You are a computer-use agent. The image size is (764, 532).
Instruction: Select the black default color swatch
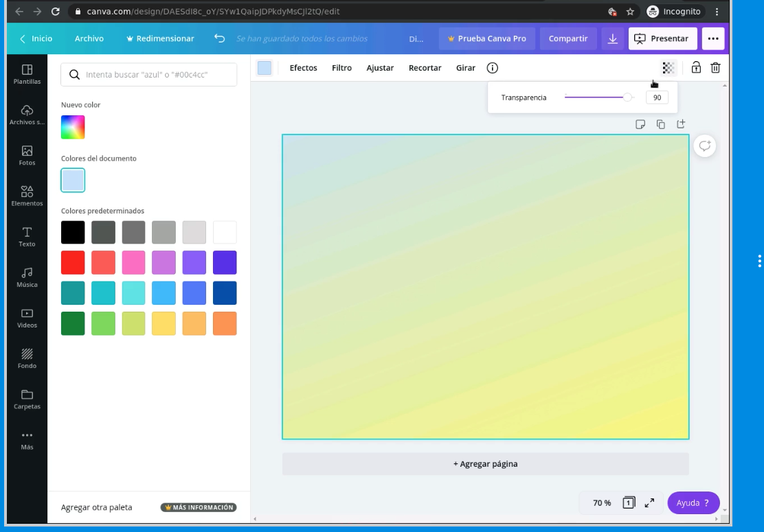coord(73,232)
